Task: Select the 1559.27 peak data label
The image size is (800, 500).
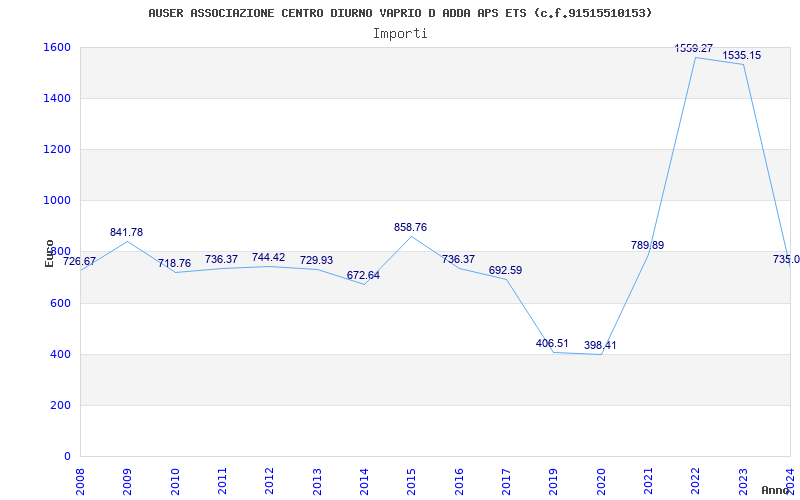Action: pyautogui.click(x=694, y=48)
